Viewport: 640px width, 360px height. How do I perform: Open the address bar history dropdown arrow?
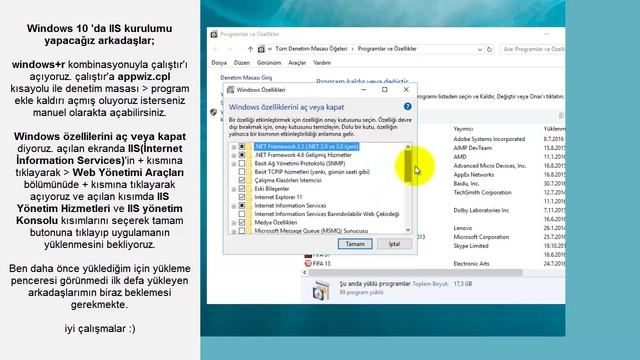480,49
